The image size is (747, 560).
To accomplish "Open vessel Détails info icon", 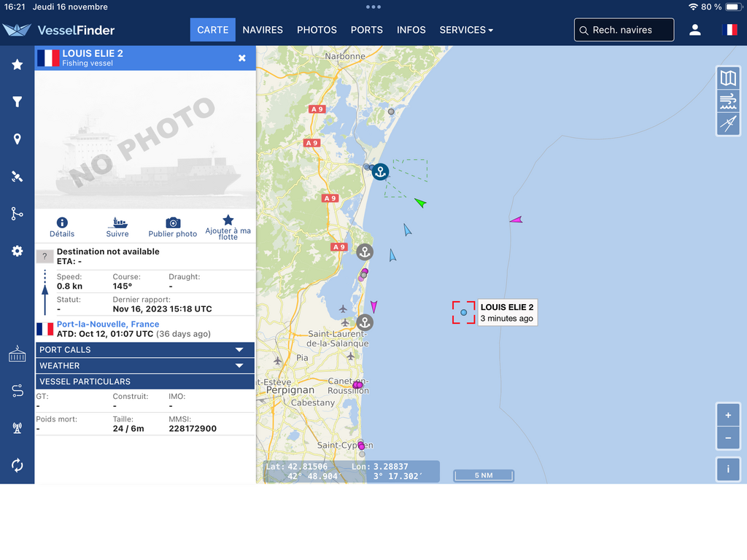I will point(62,227).
